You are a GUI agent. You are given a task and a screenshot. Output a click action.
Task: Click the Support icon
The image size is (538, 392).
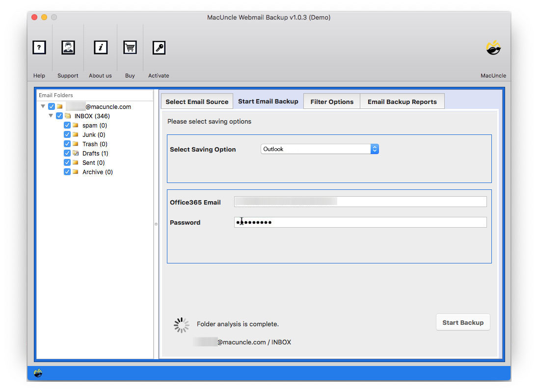(68, 48)
